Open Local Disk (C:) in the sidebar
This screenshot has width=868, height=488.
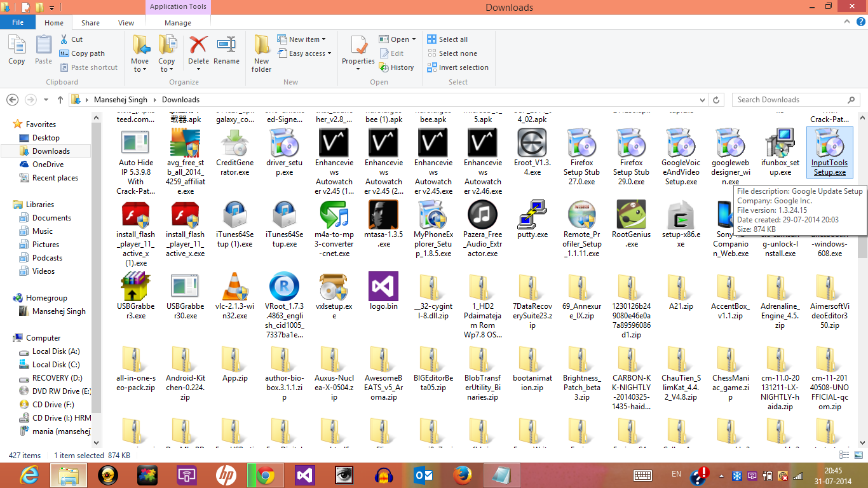(x=56, y=365)
